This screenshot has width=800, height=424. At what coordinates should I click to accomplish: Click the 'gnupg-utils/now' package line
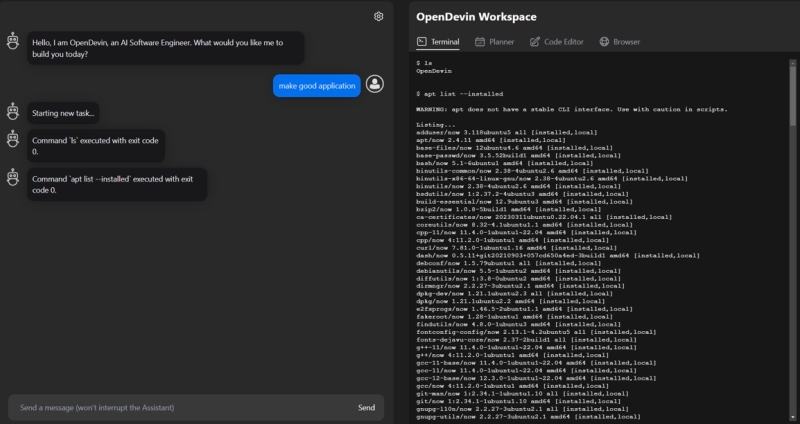click(529, 416)
